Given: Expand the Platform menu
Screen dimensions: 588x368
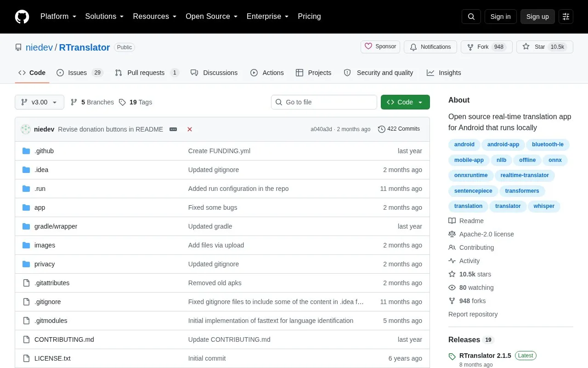Looking at the screenshot, I should (x=58, y=17).
